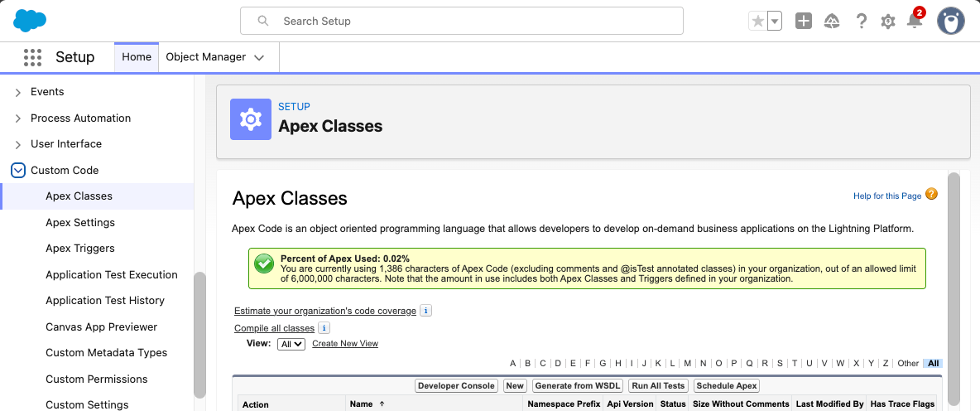Collapse the Custom Code section
This screenshot has height=411, width=980.
[19, 170]
